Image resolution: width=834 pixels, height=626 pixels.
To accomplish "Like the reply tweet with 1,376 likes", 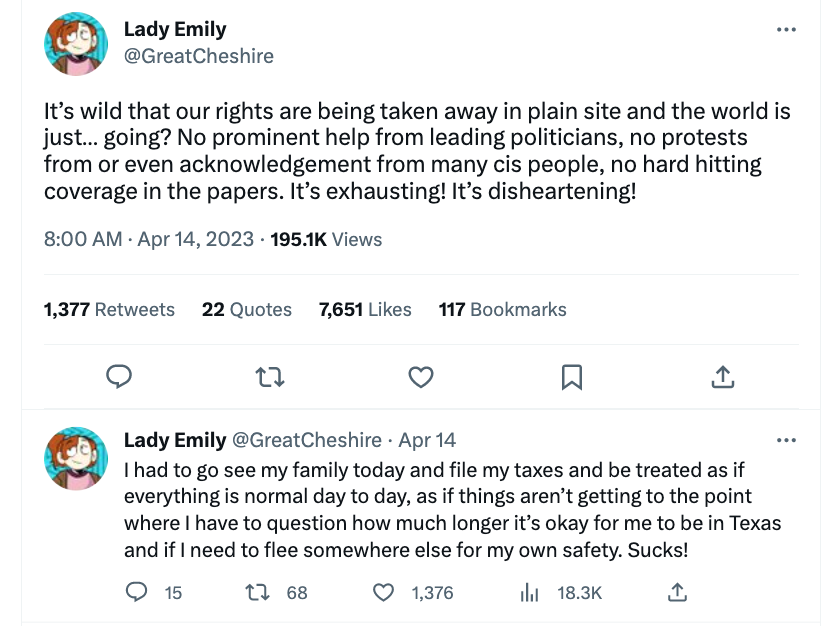I will click(x=383, y=592).
